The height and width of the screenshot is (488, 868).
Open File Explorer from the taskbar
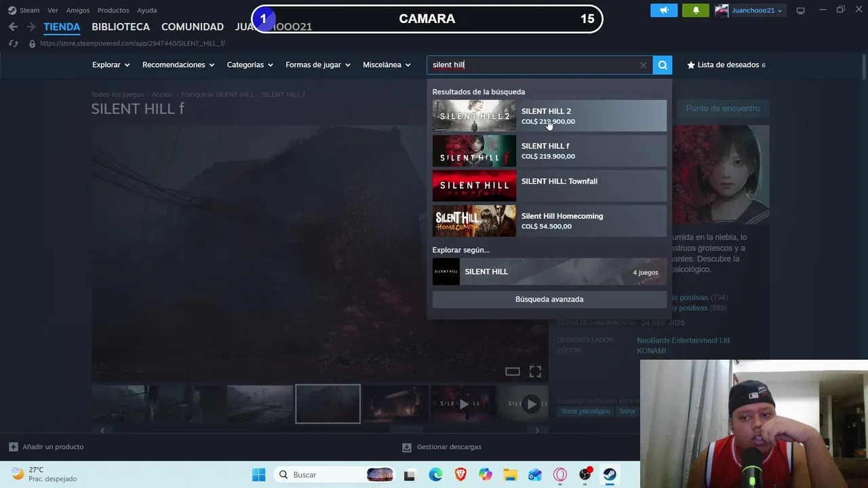tap(510, 474)
